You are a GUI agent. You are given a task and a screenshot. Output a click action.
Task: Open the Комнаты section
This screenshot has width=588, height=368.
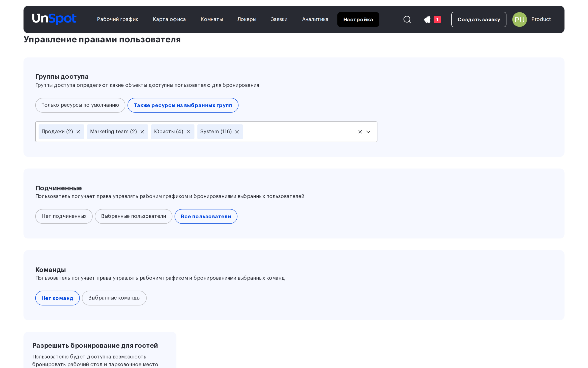click(x=212, y=19)
